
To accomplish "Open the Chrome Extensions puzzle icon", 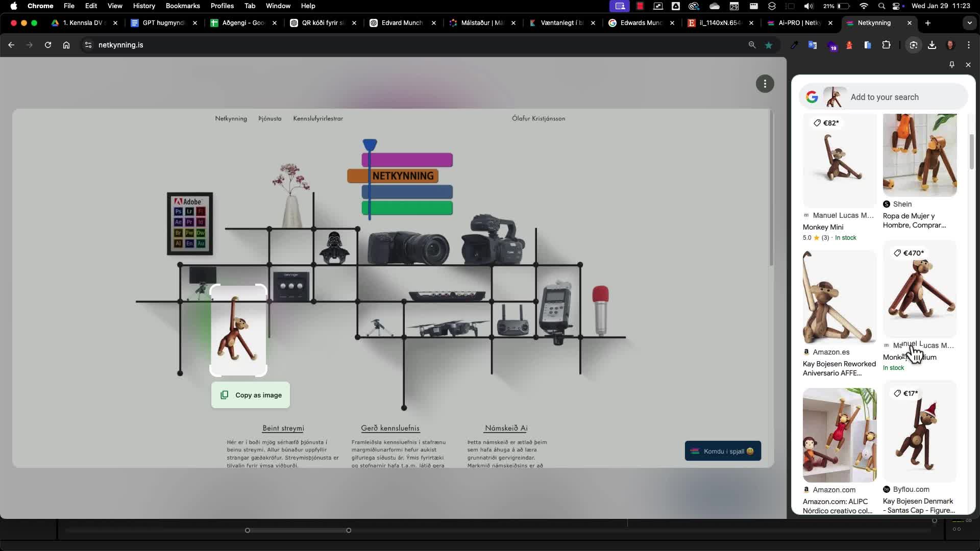I will pyautogui.click(x=887, y=45).
